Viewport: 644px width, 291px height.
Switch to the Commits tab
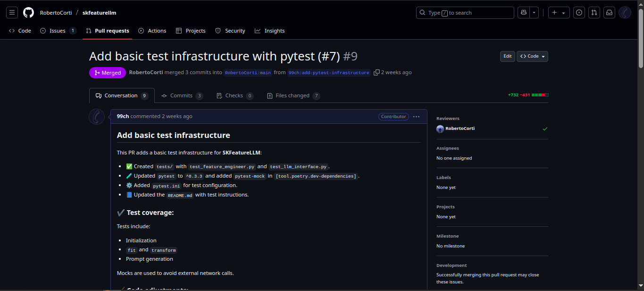click(x=182, y=95)
